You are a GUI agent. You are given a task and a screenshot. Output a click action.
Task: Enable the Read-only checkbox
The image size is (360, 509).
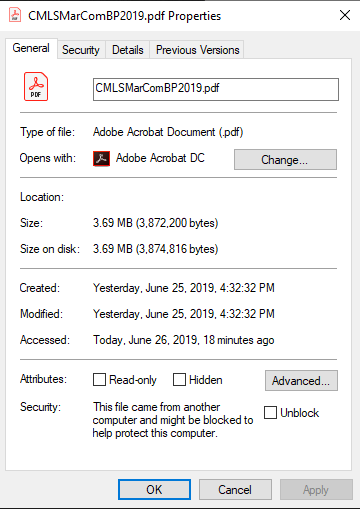click(x=99, y=380)
